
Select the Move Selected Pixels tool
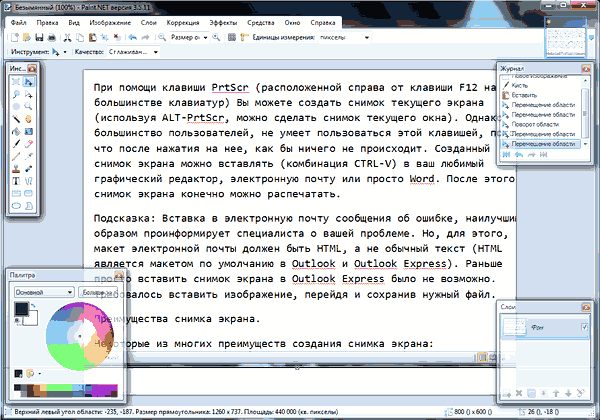pos(29,81)
